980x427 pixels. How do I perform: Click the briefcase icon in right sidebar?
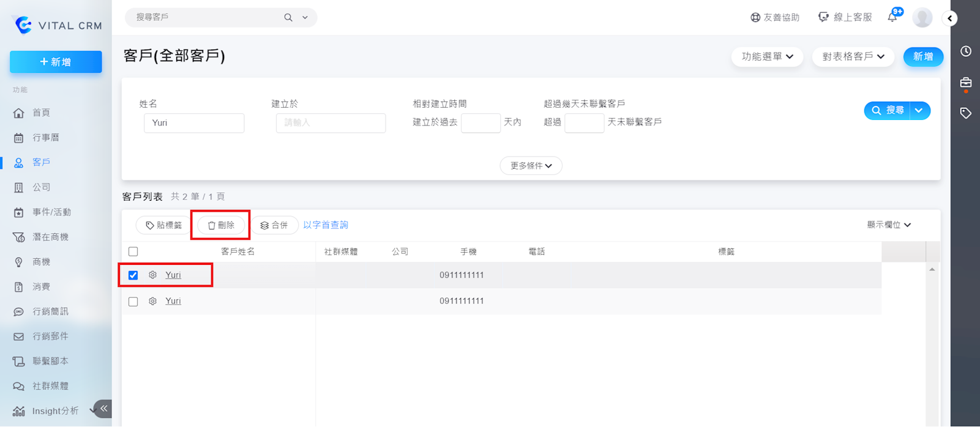point(965,83)
